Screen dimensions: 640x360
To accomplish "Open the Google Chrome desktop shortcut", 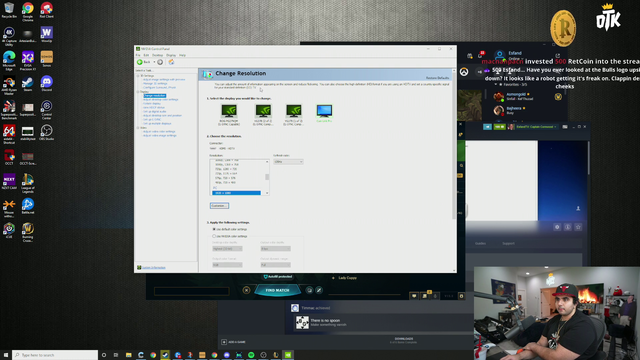I will 28,11.
